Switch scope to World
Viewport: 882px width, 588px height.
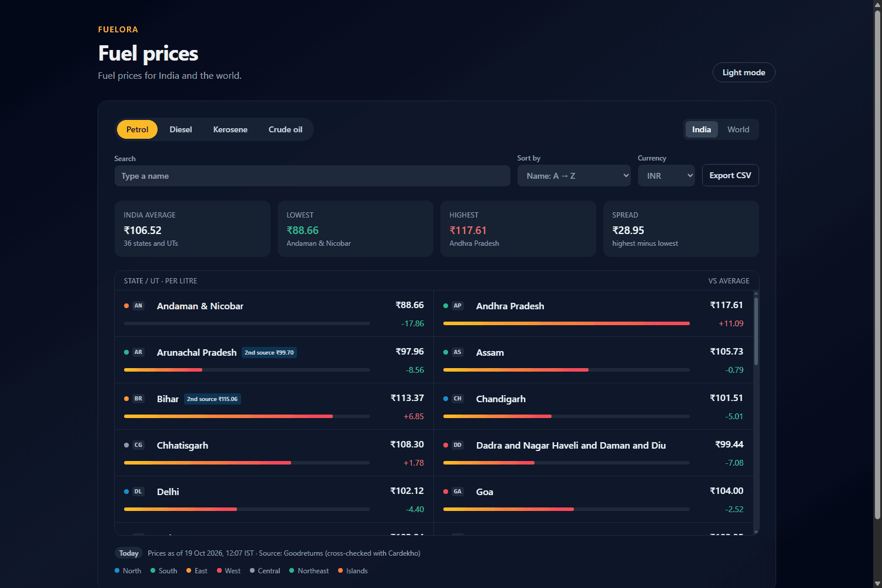738,129
